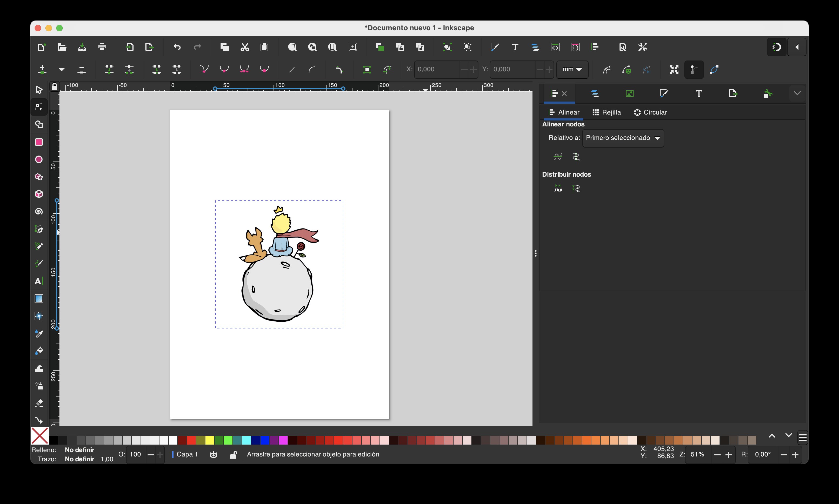Open the Capa 1 layer selector
839x504 pixels.
point(185,454)
